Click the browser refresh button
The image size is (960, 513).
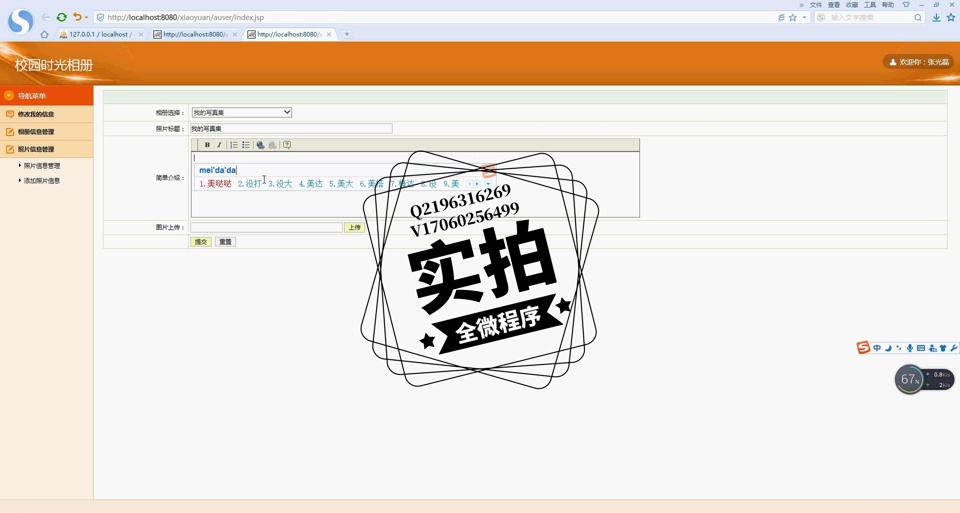tap(61, 17)
